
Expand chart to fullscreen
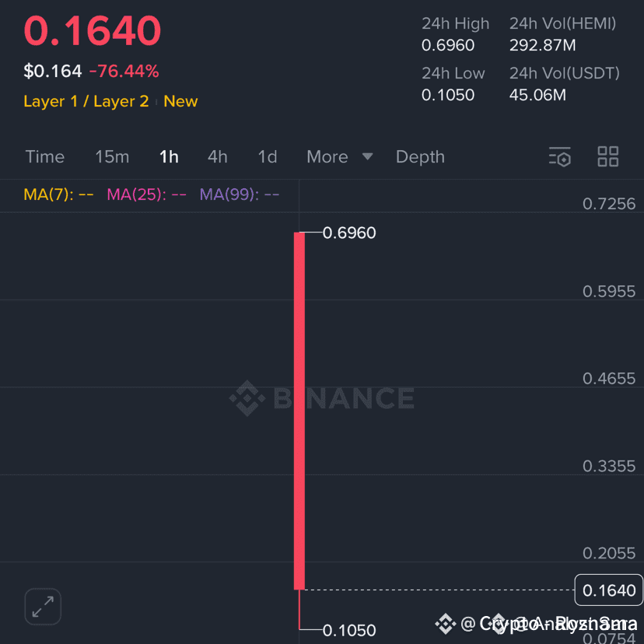[43, 607]
